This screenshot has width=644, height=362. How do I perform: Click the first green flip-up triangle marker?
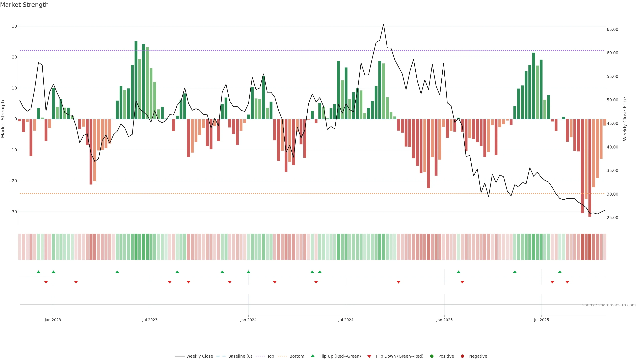coord(38,272)
